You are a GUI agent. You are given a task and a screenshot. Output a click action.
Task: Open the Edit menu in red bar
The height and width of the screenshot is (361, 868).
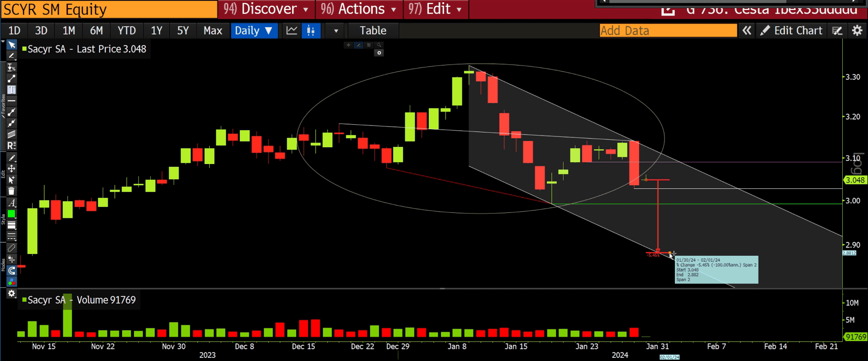[435, 9]
